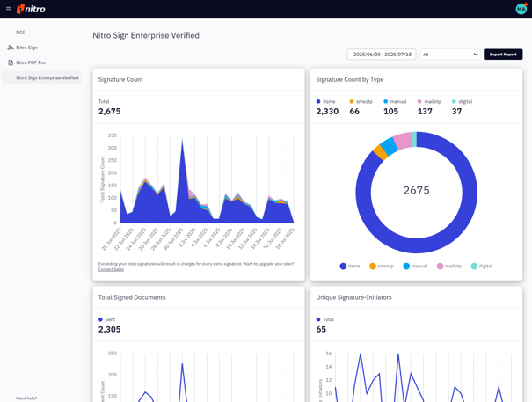Image resolution: width=532 pixels, height=402 pixels.
Task: Click the Nitro PDF Pro document icon
Action: click(x=11, y=62)
